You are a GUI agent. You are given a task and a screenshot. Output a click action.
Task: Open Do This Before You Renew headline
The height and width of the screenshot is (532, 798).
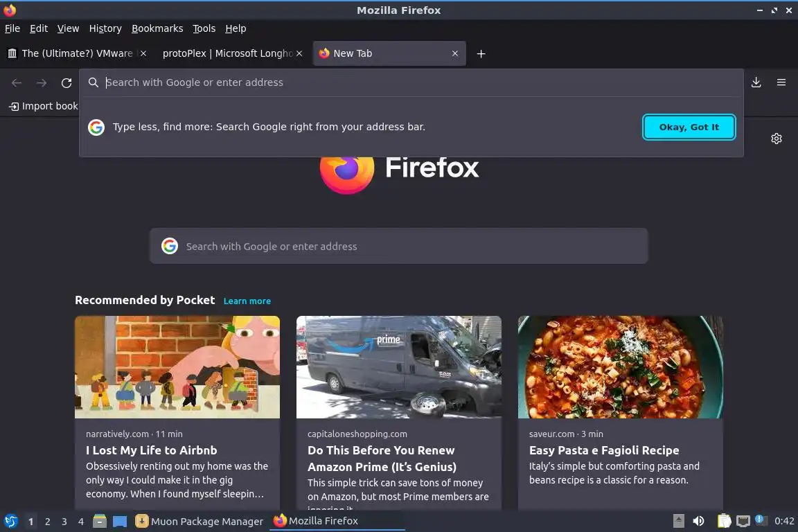(x=382, y=458)
